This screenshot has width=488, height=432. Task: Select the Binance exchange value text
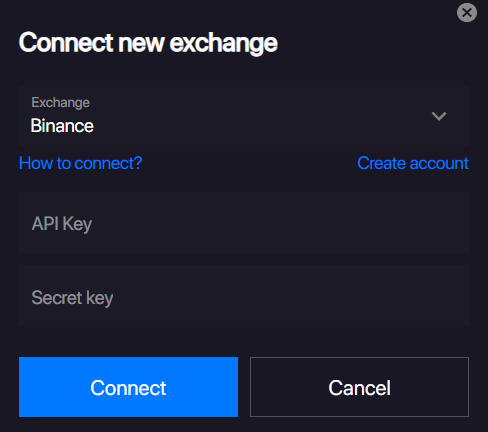62,126
